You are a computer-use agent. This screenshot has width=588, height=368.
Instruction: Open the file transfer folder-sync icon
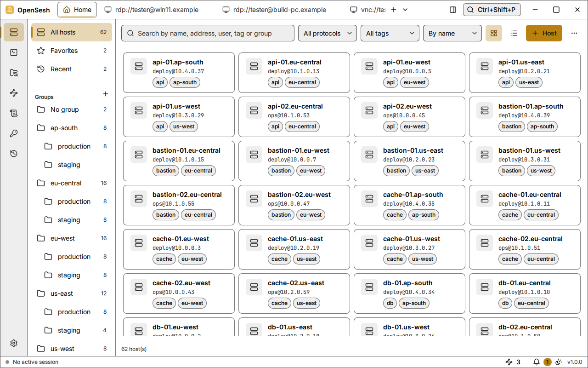click(14, 73)
